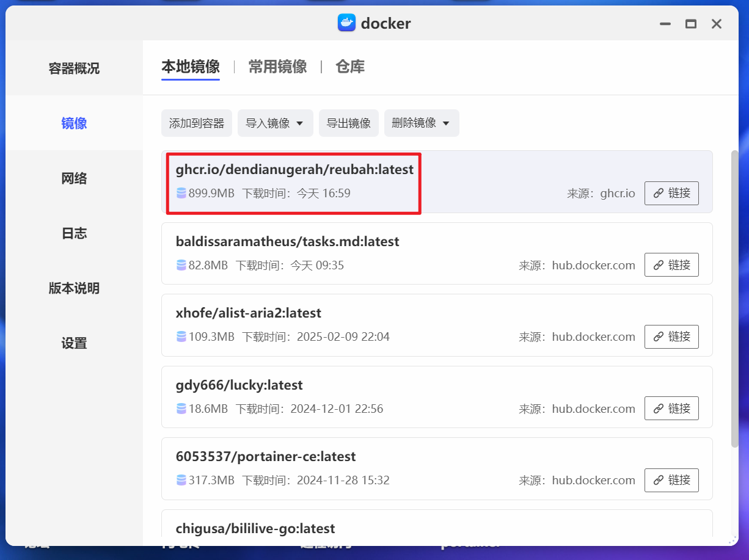Open the 导入镜像 dropdown menu
749x560 pixels.
(275, 123)
